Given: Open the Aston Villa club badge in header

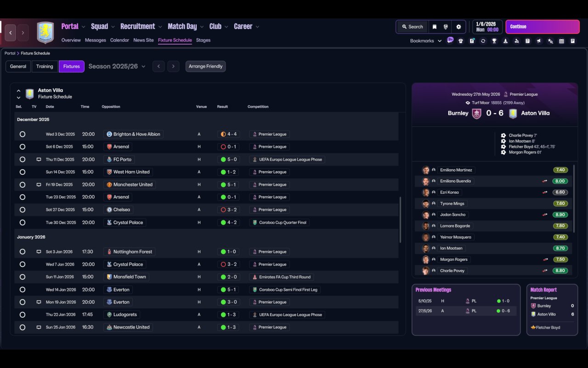Looking at the screenshot, I should pyautogui.click(x=45, y=33).
